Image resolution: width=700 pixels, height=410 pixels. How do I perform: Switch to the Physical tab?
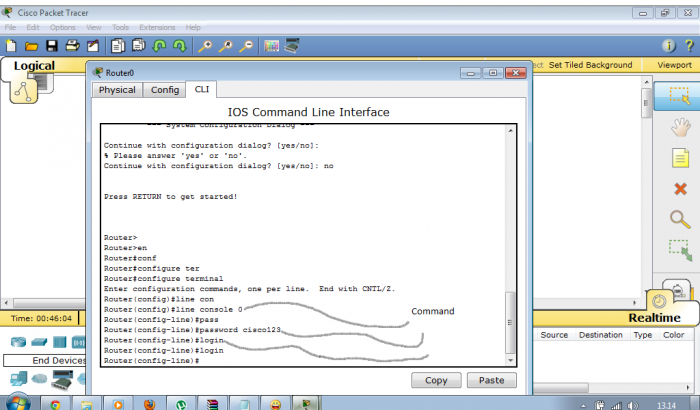click(117, 90)
